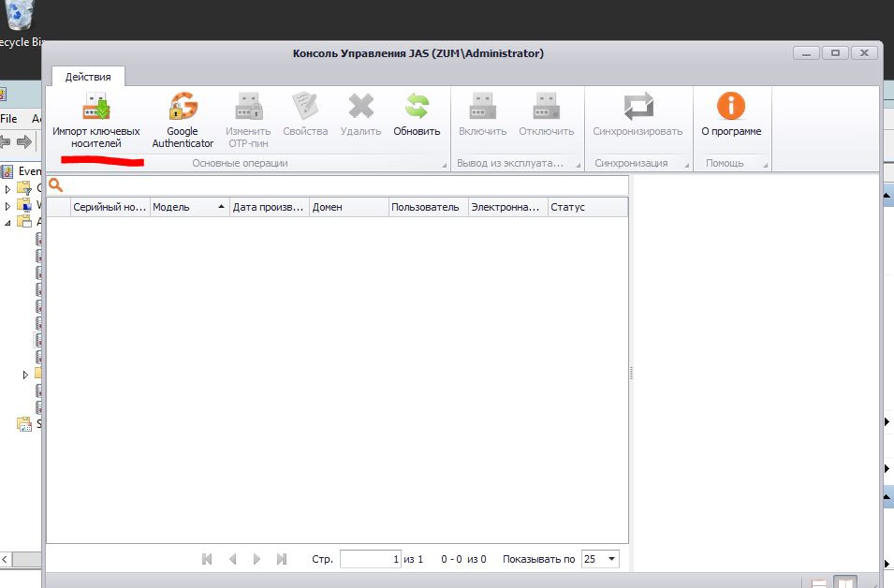Open the Показывать по 25 dropdown
Viewport: 894px width, 588px height.
(611, 559)
